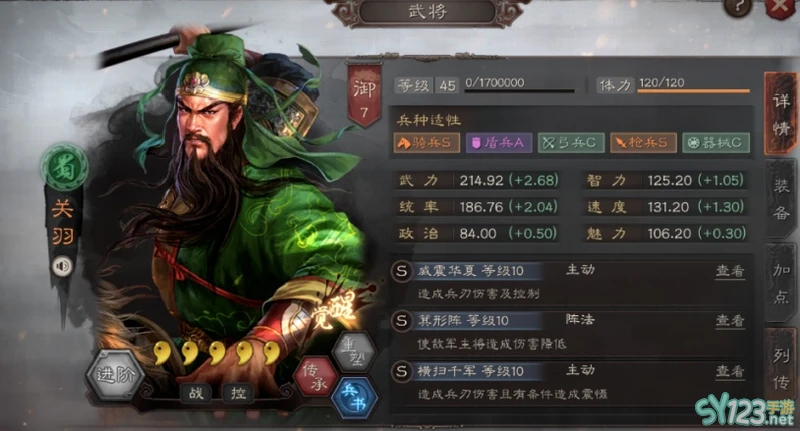The height and width of the screenshot is (431, 800).
Task: View details of 箕形阵 skill
Action: pos(730,320)
